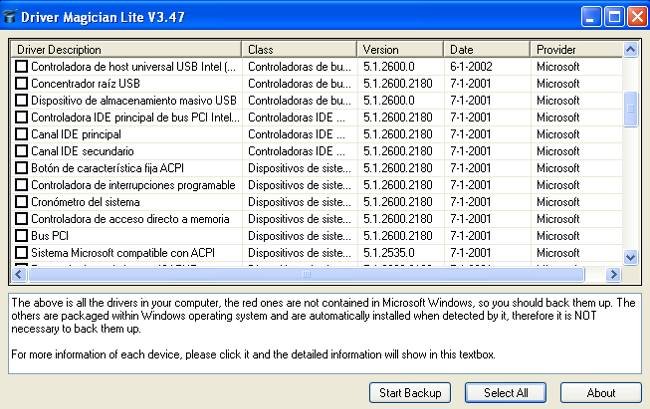Sort list by Version column header
650x409 pixels.
400,50
